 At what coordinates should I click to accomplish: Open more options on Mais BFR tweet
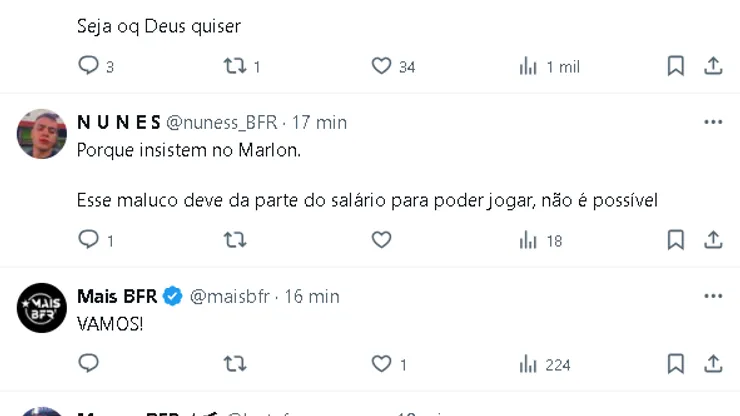[713, 296]
